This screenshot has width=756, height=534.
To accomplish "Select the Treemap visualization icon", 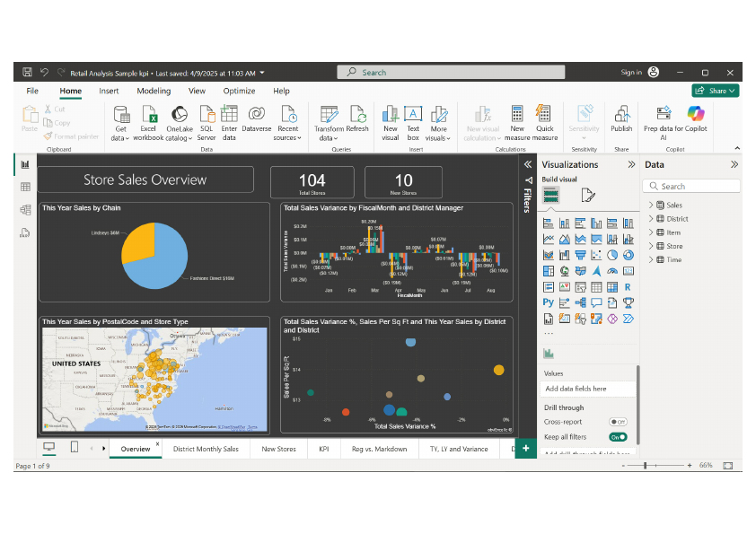I will tap(549, 271).
